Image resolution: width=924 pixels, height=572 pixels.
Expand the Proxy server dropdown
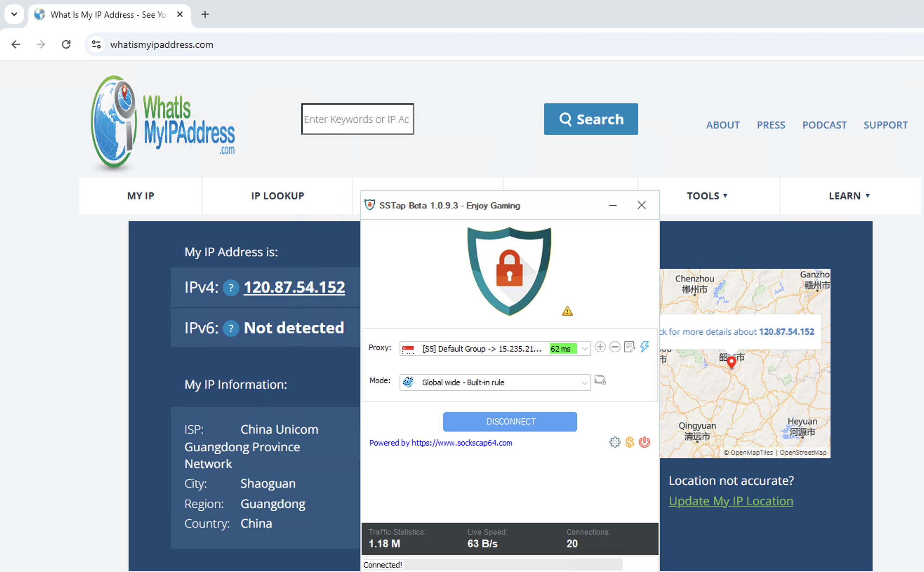[x=585, y=348]
